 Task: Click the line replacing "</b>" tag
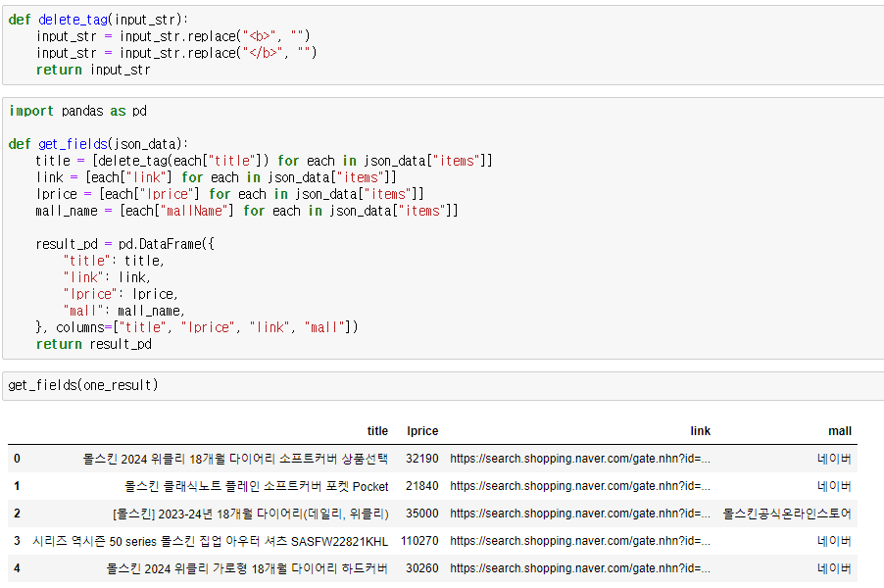click(176, 53)
